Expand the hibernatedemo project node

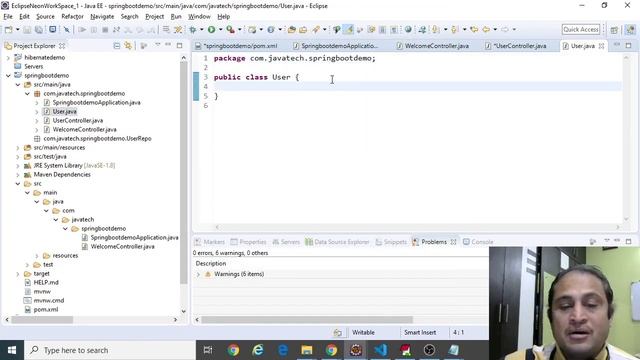click(x=8, y=58)
